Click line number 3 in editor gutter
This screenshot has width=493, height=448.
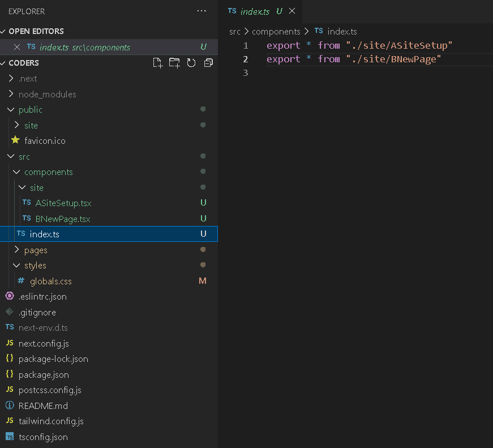tap(245, 73)
